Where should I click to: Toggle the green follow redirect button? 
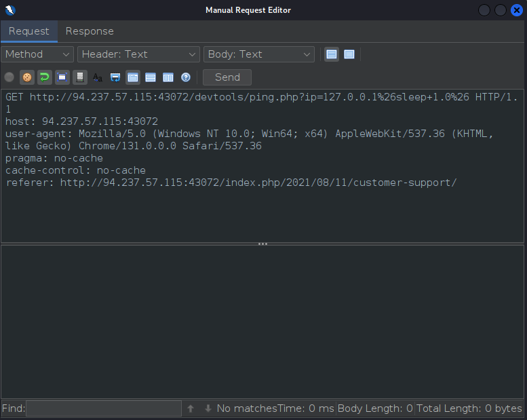[x=44, y=77]
